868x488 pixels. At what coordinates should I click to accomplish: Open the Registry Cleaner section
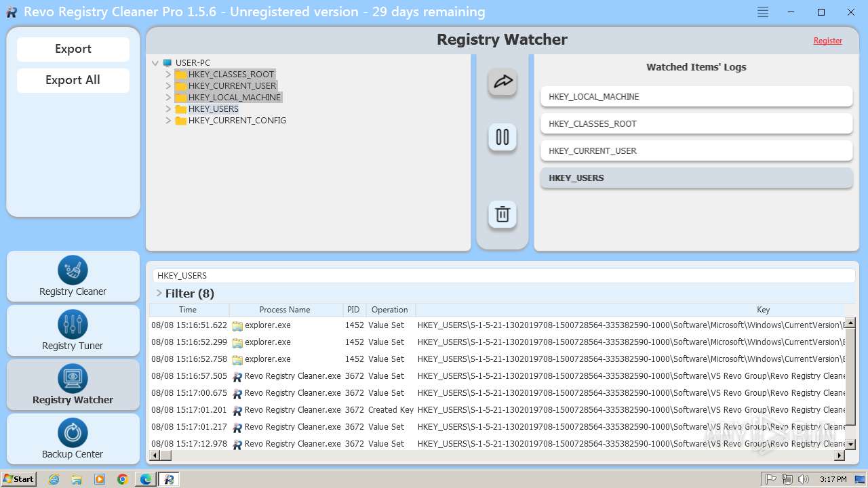(x=73, y=277)
